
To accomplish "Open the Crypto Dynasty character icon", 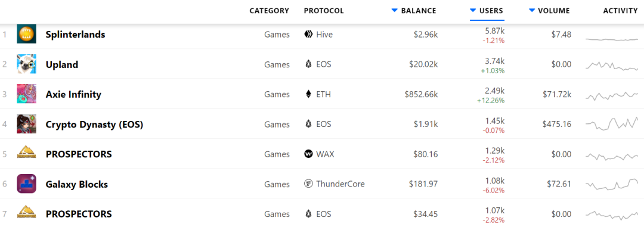I will (26, 124).
